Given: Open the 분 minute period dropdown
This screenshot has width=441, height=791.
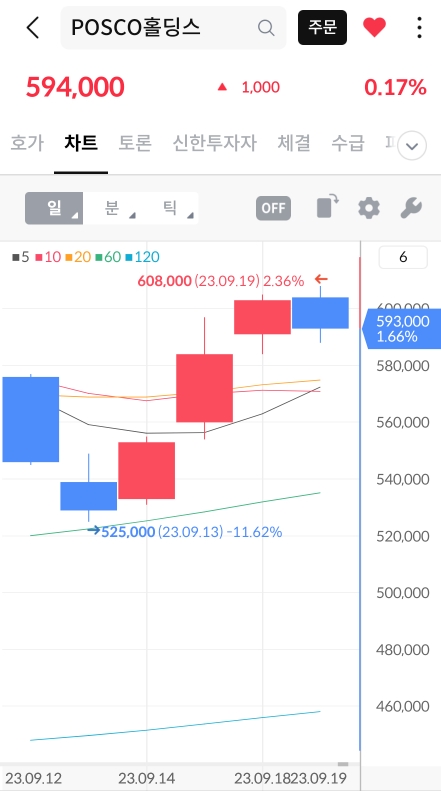Looking at the screenshot, I should [x=112, y=208].
